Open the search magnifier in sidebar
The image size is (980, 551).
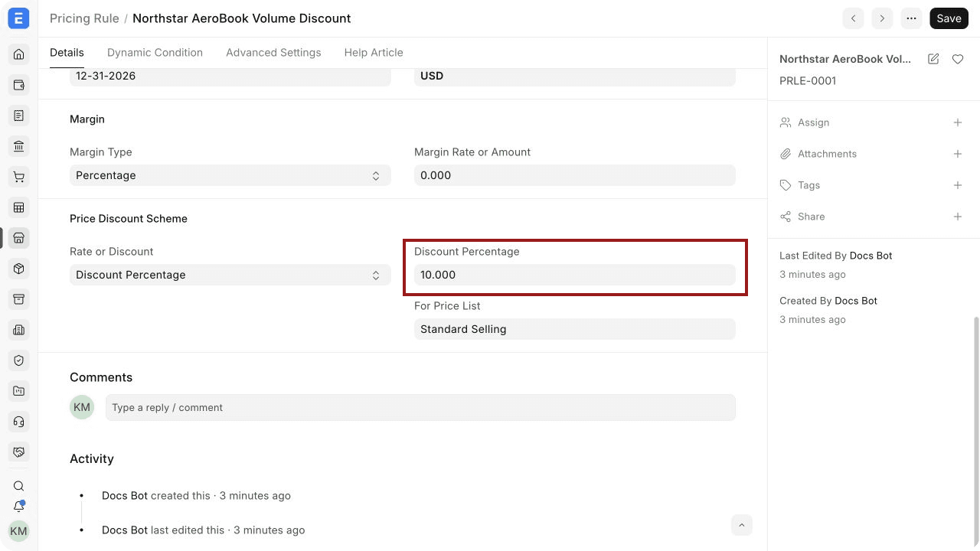pos(19,486)
